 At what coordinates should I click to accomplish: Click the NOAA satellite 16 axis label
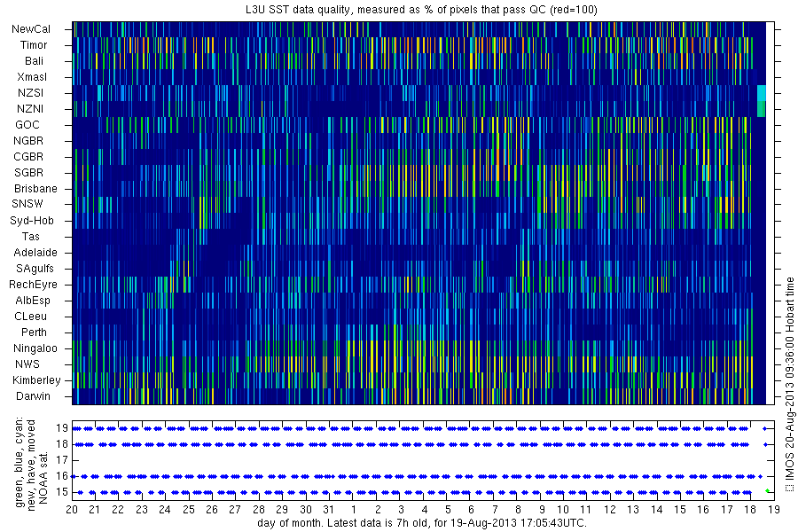[x=62, y=476]
